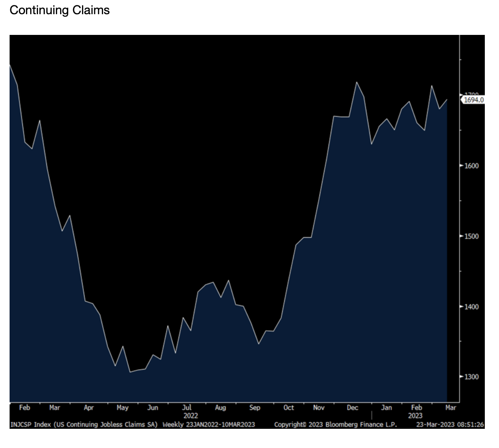Select Apr on the time axis

click(89, 408)
